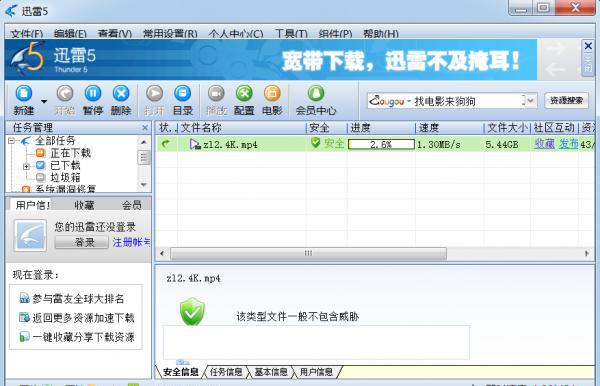Close the 任务管理 panel

point(145,128)
